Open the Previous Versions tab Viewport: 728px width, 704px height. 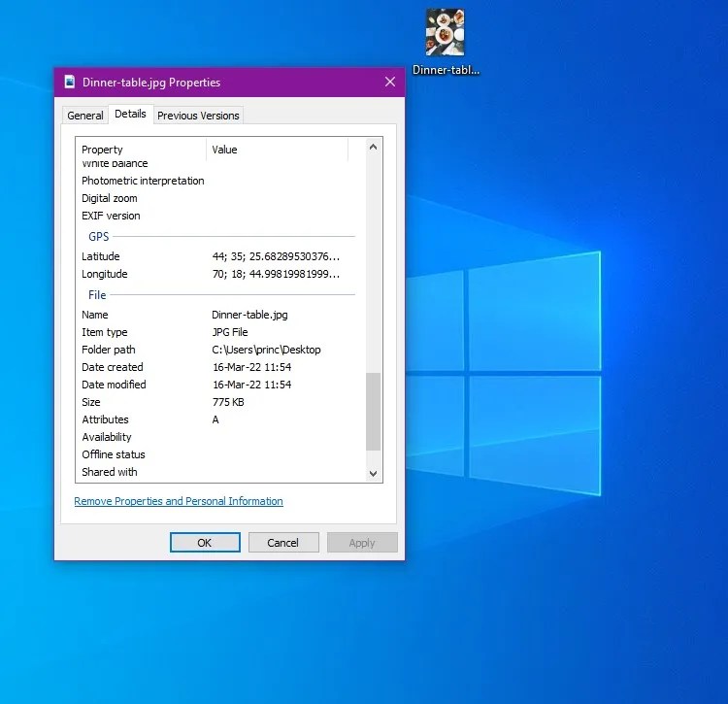[198, 116]
